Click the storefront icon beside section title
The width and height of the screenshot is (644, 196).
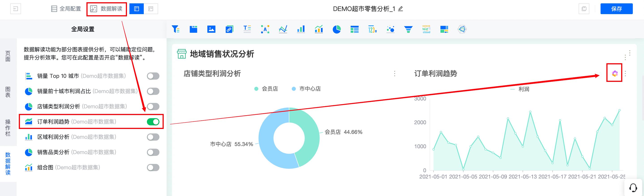[182, 54]
